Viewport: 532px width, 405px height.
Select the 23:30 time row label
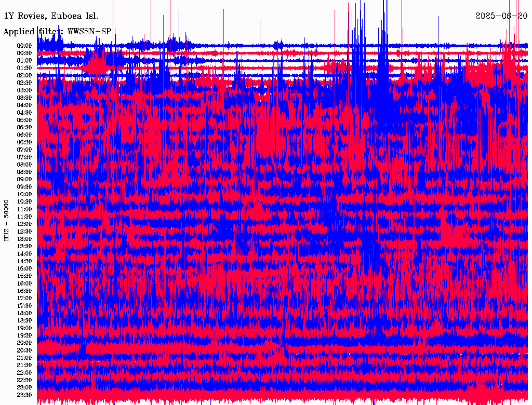(24, 395)
